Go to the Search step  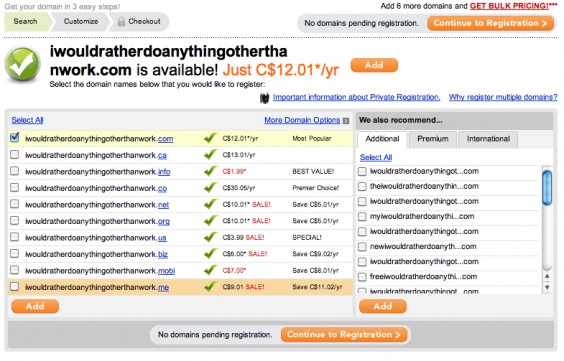[26, 22]
